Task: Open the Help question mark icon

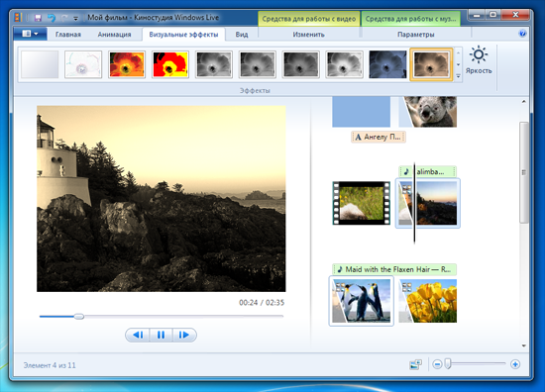Action: (522, 34)
